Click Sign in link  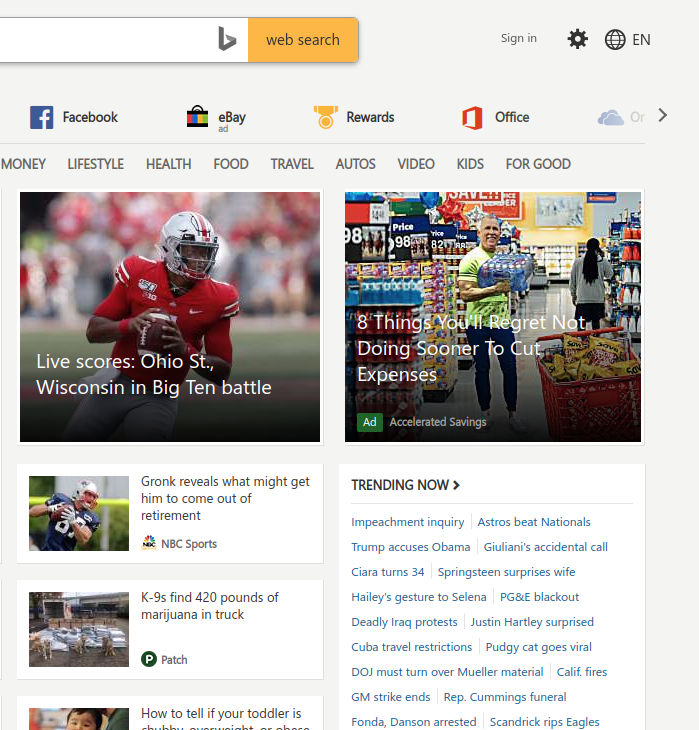(519, 38)
